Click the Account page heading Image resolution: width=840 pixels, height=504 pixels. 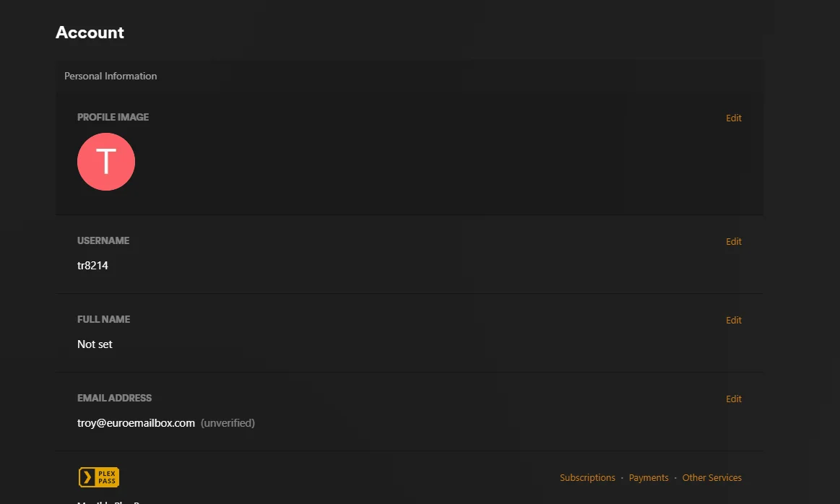tap(90, 32)
